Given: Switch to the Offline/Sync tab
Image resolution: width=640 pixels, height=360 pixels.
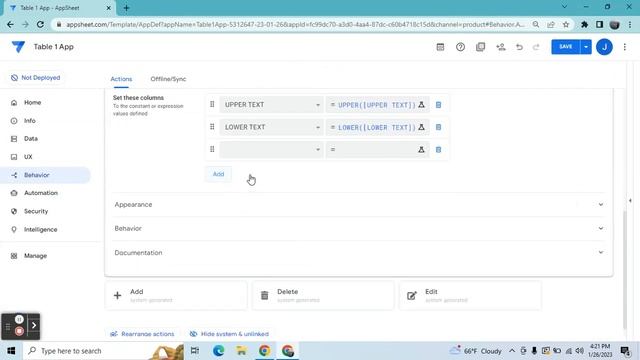Looking at the screenshot, I should pyautogui.click(x=168, y=79).
